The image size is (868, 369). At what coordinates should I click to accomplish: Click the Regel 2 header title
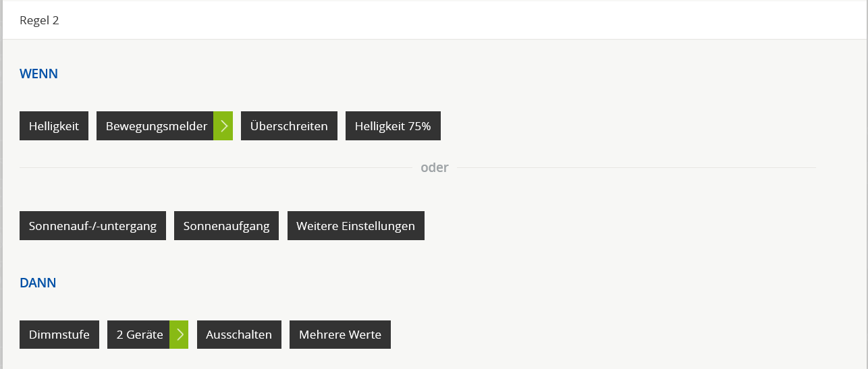pos(39,20)
